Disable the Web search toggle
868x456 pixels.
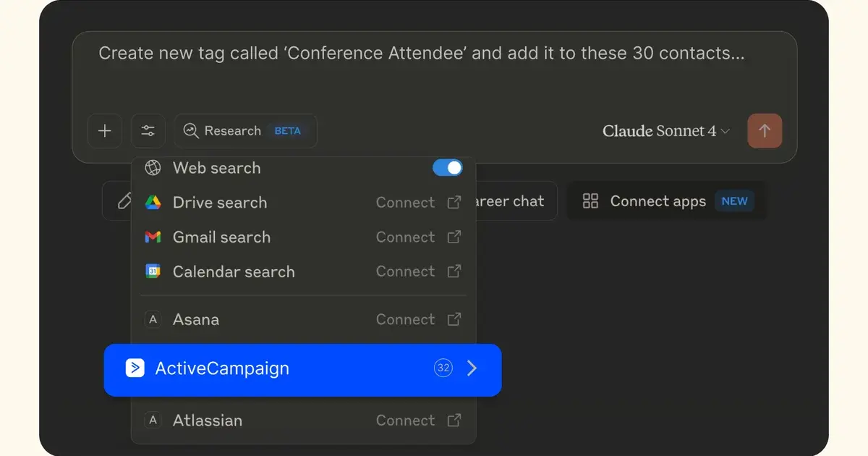[448, 167]
